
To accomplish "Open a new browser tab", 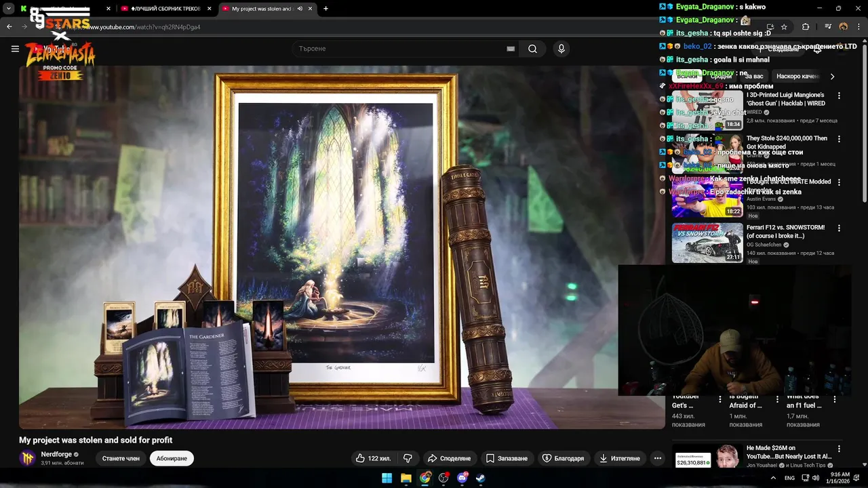I will 325,9.
